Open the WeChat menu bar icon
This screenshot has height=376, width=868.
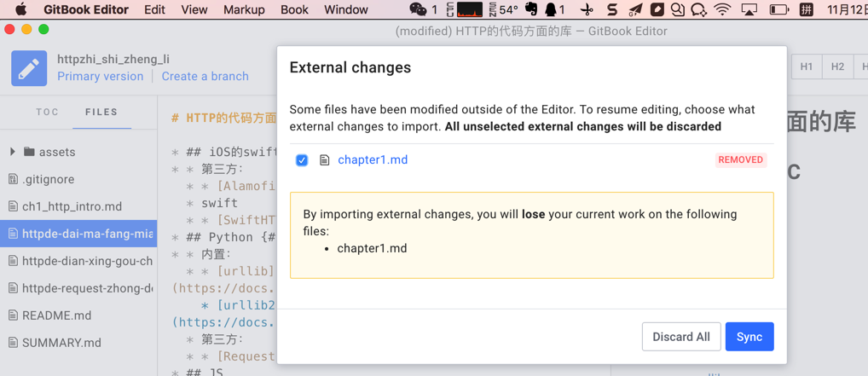point(418,10)
